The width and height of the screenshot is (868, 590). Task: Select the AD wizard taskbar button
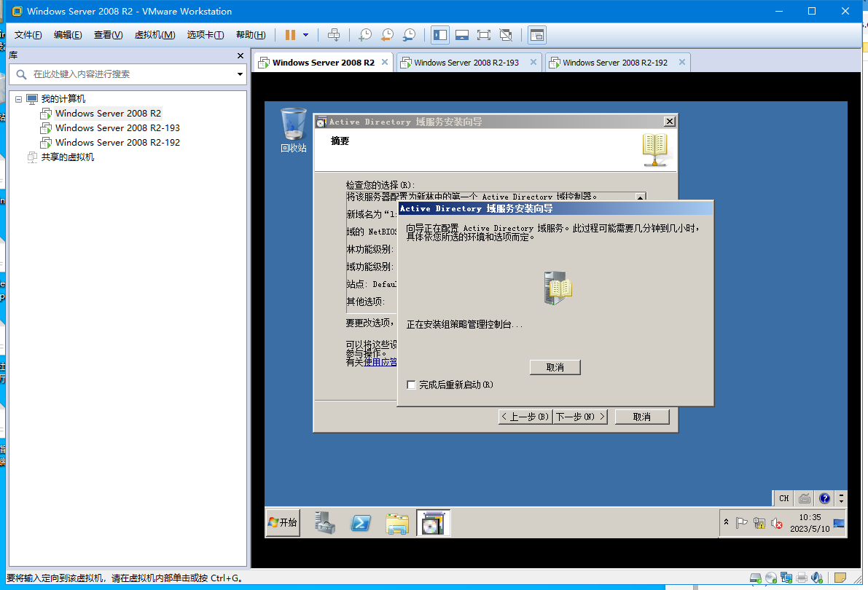(433, 523)
